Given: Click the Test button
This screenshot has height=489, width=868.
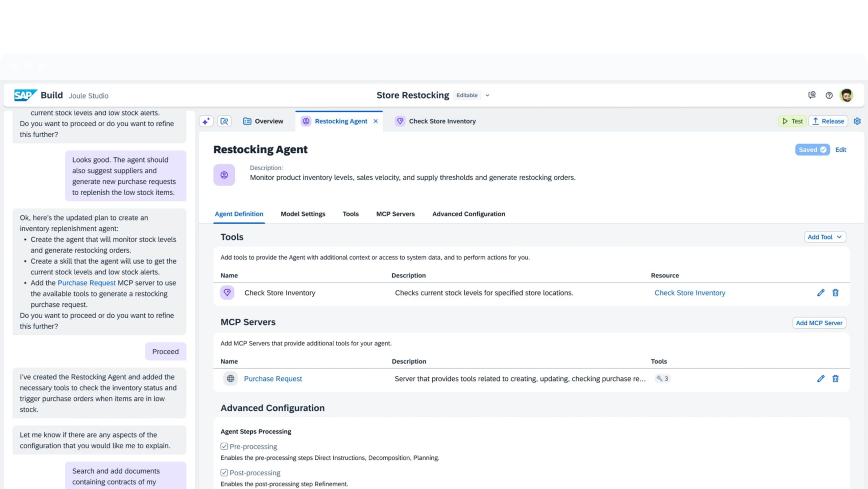Looking at the screenshot, I should (x=792, y=121).
